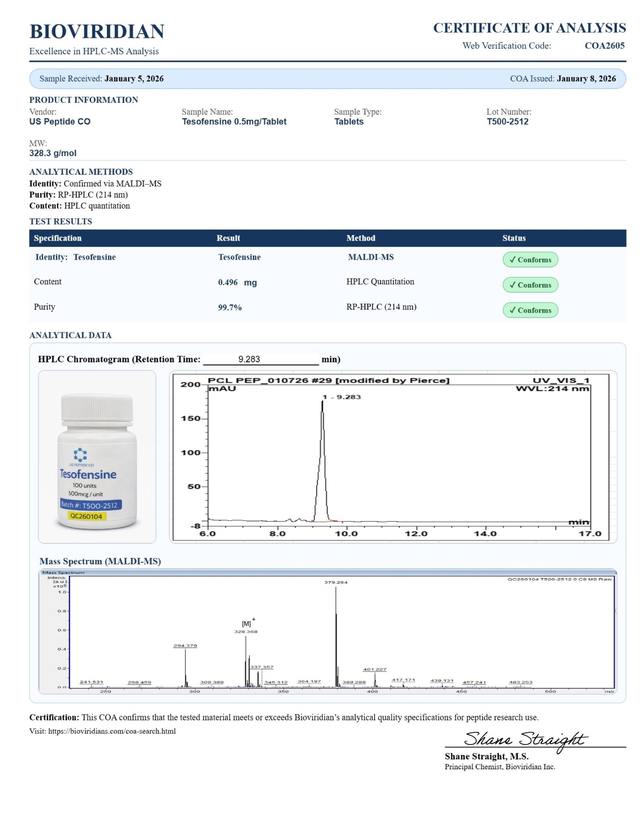Click the Retention Time field showing 9.283
644x834 pixels.
pyautogui.click(x=260, y=359)
